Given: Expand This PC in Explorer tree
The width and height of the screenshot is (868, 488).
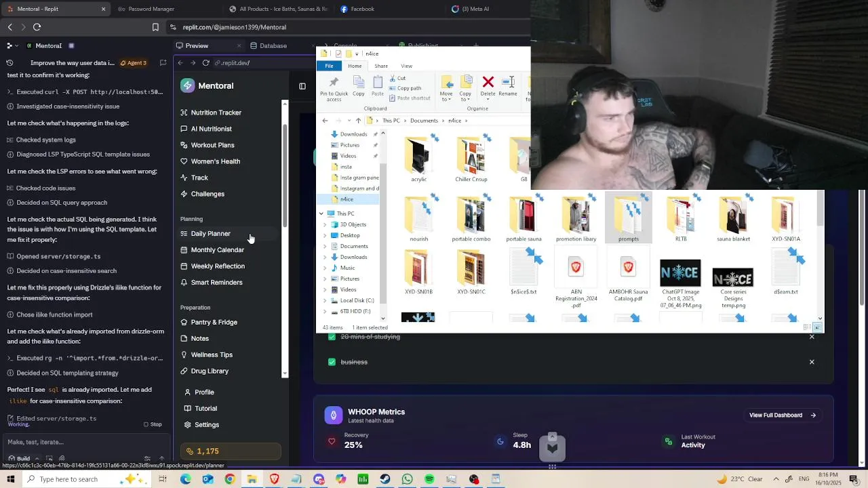Looking at the screenshot, I should click(x=321, y=213).
